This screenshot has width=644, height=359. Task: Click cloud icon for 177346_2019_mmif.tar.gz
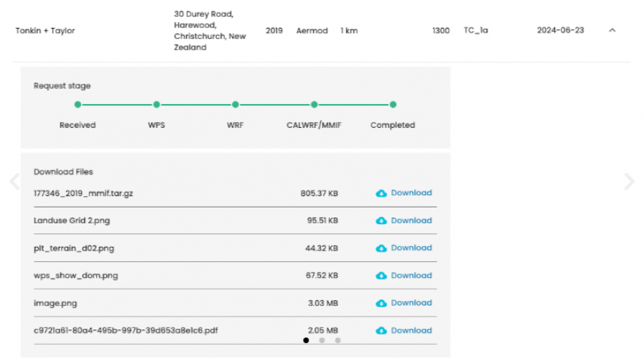381,193
